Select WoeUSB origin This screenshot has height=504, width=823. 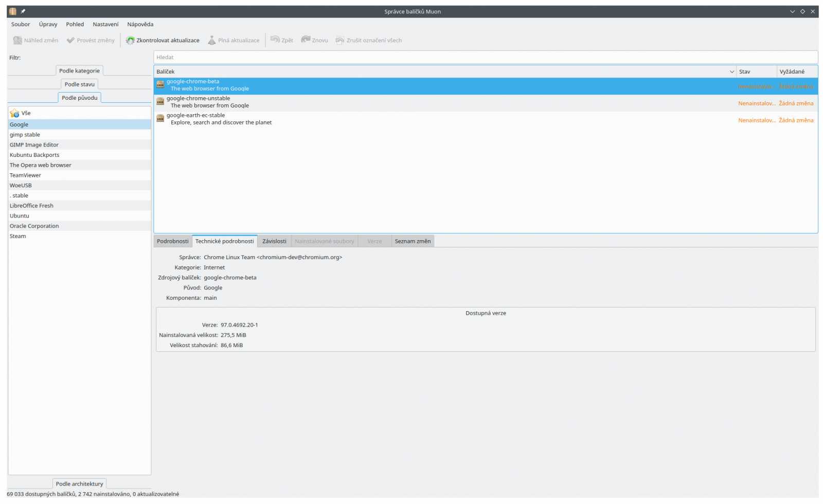tap(80, 186)
